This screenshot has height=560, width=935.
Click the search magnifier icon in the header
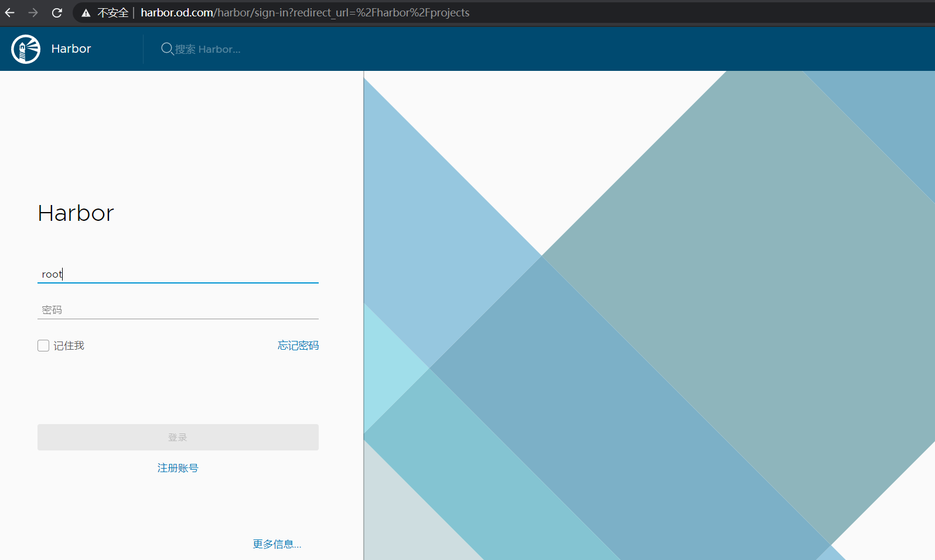tap(168, 49)
